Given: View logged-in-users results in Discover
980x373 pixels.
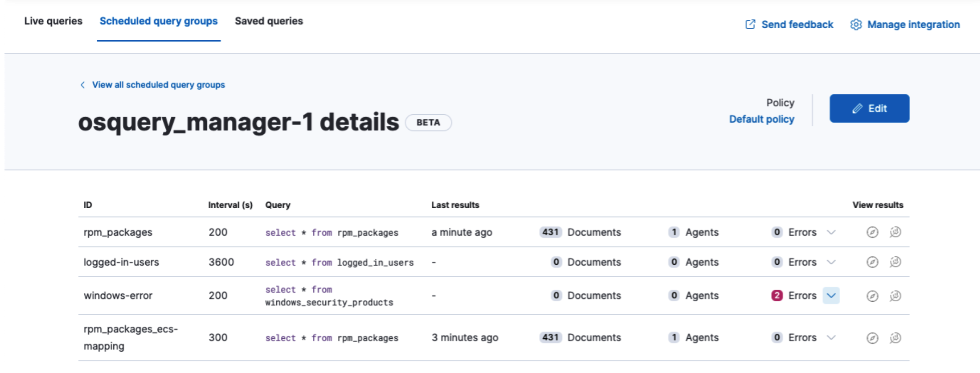Looking at the screenshot, I should pyautogui.click(x=872, y=262).
